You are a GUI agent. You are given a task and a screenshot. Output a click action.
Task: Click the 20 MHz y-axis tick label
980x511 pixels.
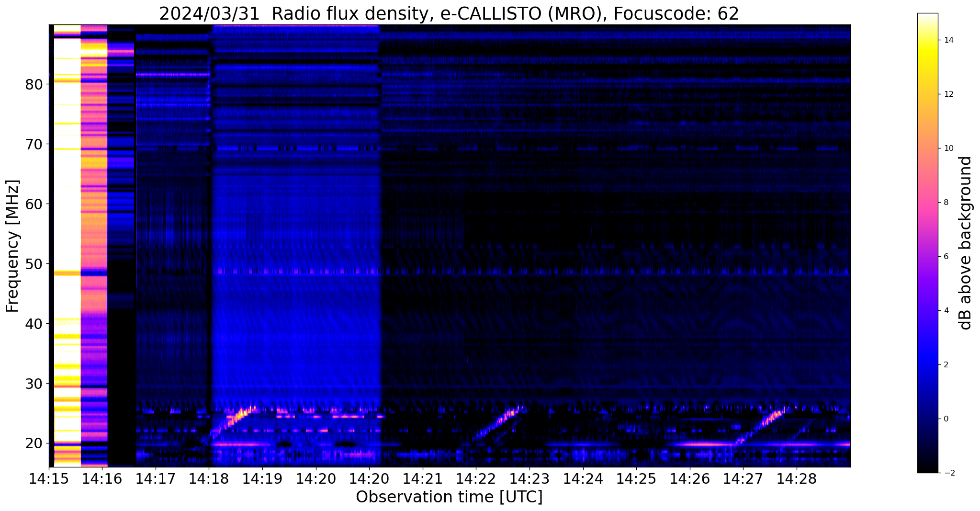34,443
